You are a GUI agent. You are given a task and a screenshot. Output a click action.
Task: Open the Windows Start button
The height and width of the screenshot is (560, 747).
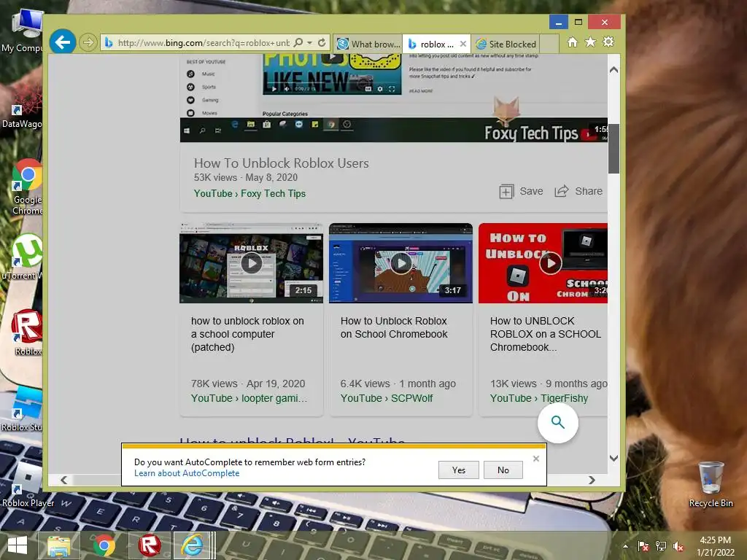click(18, 545)
